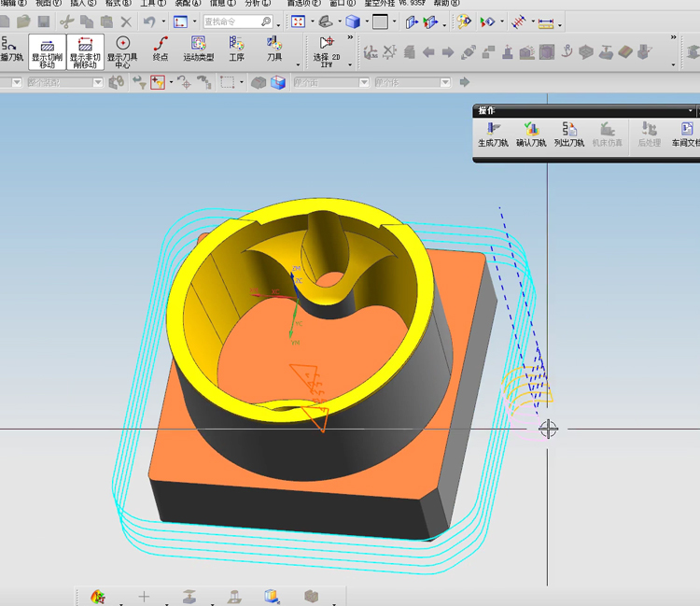The height and width of the screenshot is (606, 700).
Task: Click the 列出刀轨 (List tool path) icon
Action: pyautogui.click(x=569, y=129)
